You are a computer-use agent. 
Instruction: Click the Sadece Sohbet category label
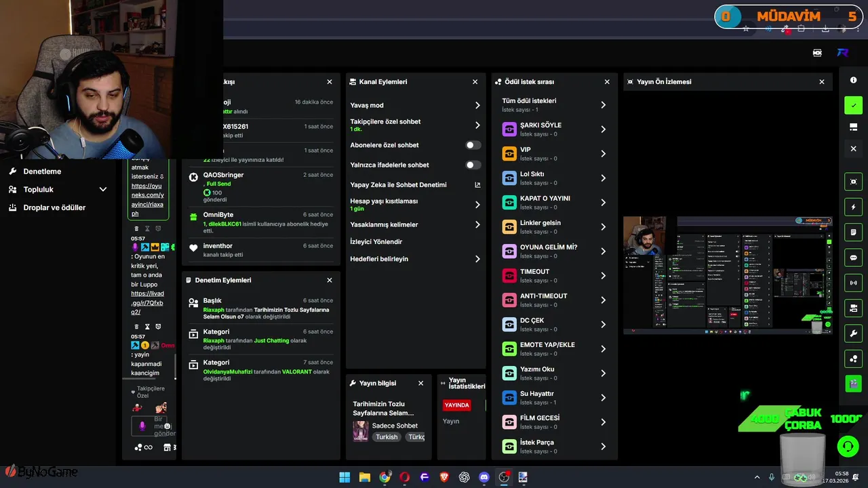395,426
